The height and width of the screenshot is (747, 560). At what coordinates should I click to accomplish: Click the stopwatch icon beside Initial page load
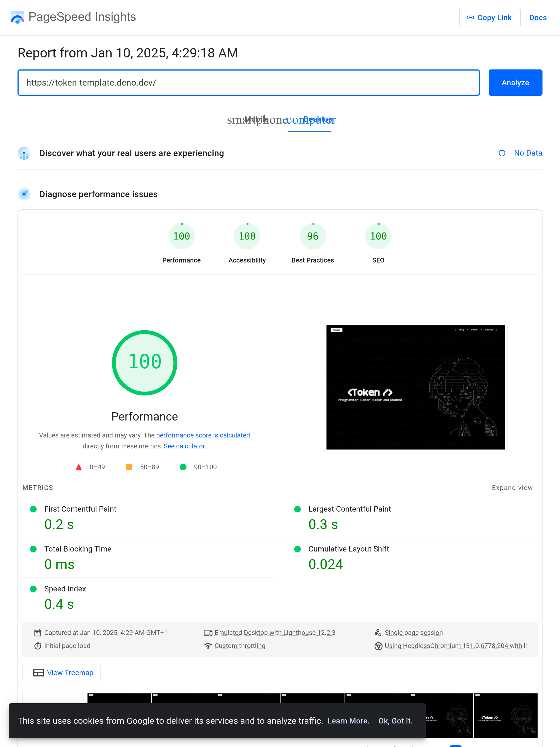[x=37, y=646]
